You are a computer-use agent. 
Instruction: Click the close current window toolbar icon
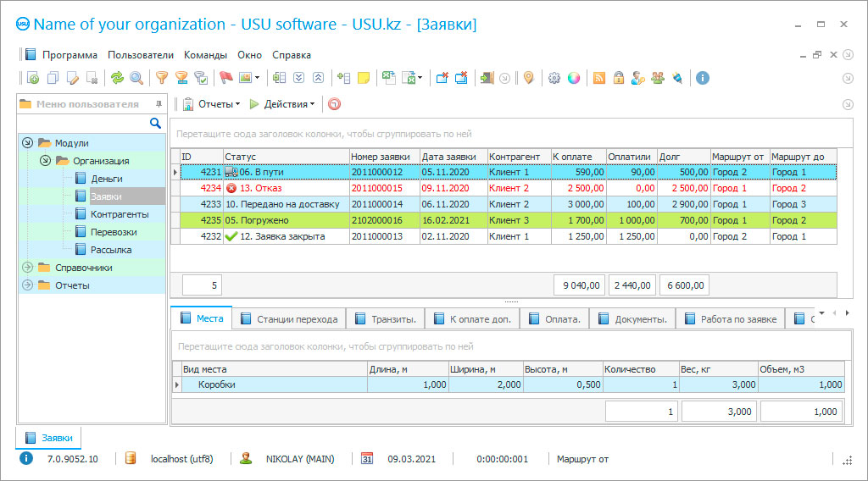442,78
